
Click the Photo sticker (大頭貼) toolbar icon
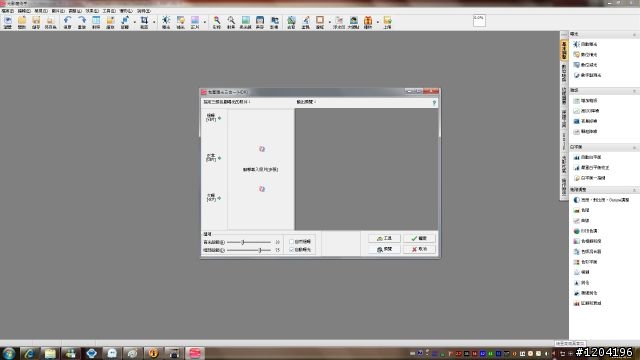(x=353, y=22)
